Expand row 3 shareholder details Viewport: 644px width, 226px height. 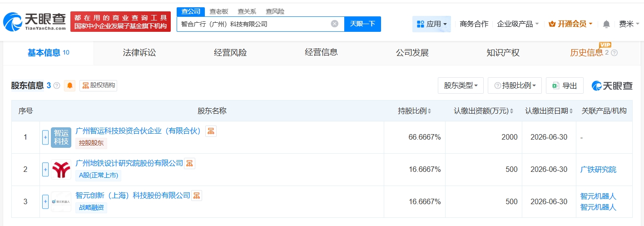click(45, 201)
